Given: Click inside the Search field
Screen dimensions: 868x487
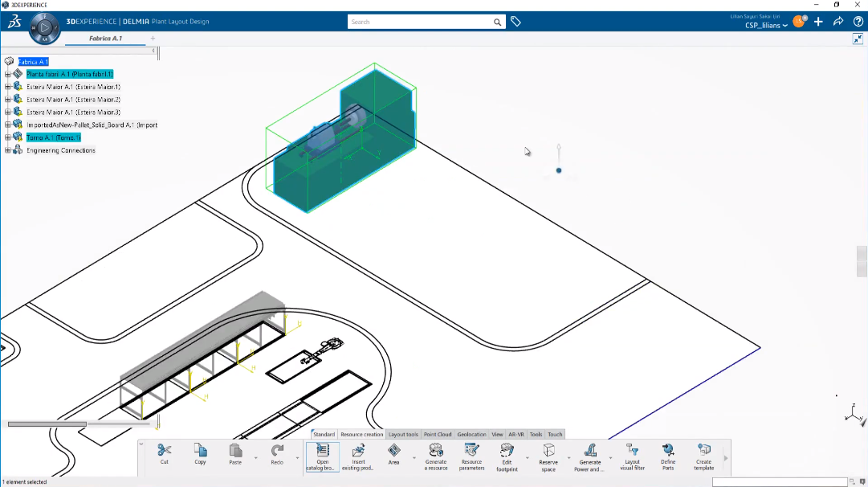Looking at the screenshot, I should click(420, 22).
